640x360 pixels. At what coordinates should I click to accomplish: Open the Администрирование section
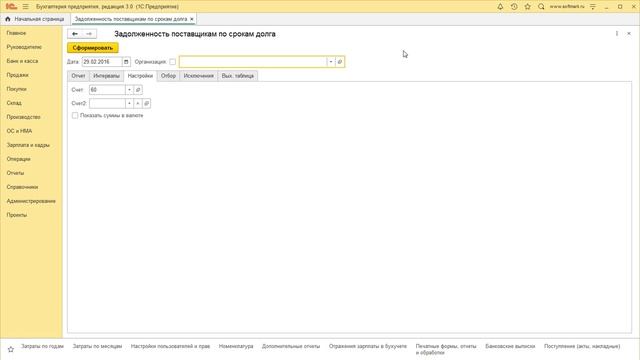pos(31,201)
